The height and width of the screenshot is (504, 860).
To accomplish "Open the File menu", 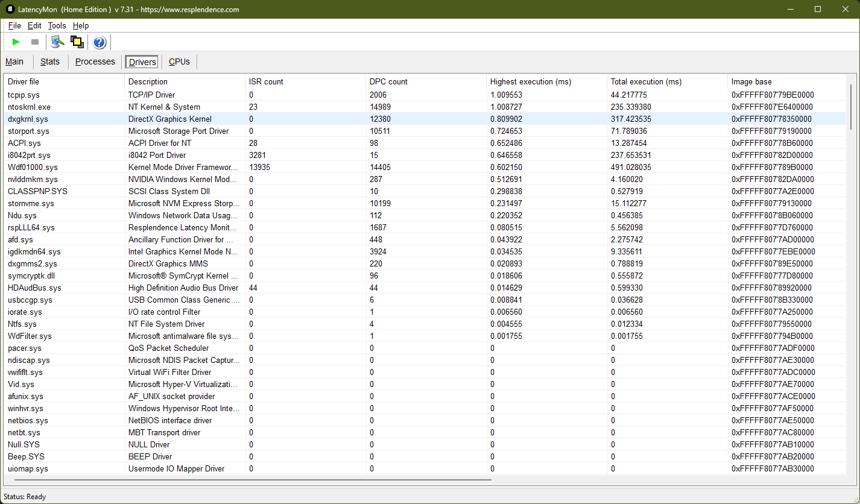I will (14, 25).
